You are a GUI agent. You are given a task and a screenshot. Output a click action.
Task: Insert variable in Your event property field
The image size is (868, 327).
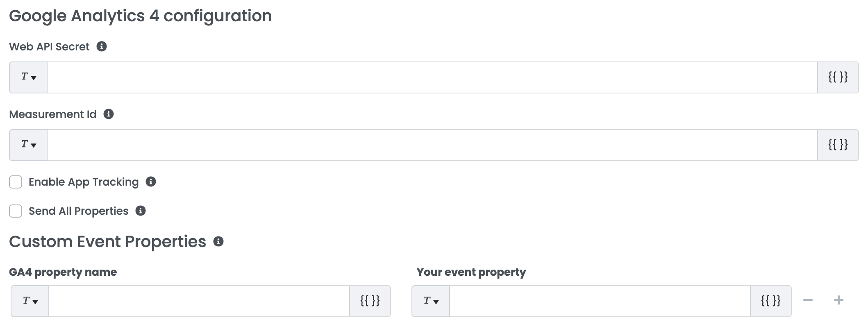770,301
